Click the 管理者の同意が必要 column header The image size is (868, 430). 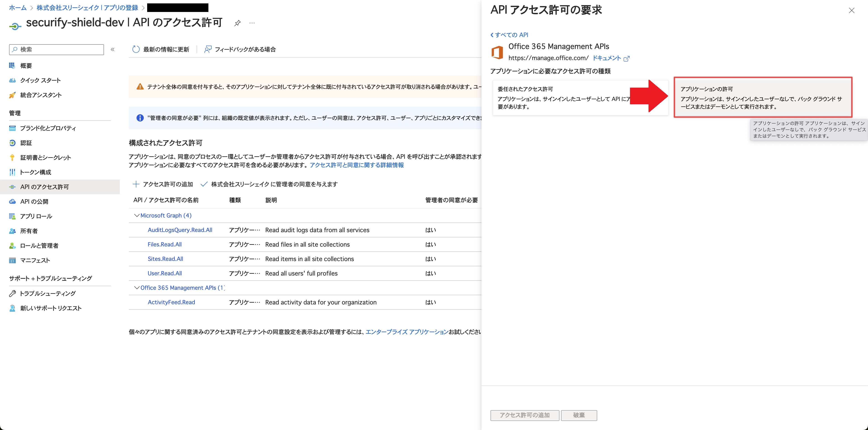click(452, 200)
